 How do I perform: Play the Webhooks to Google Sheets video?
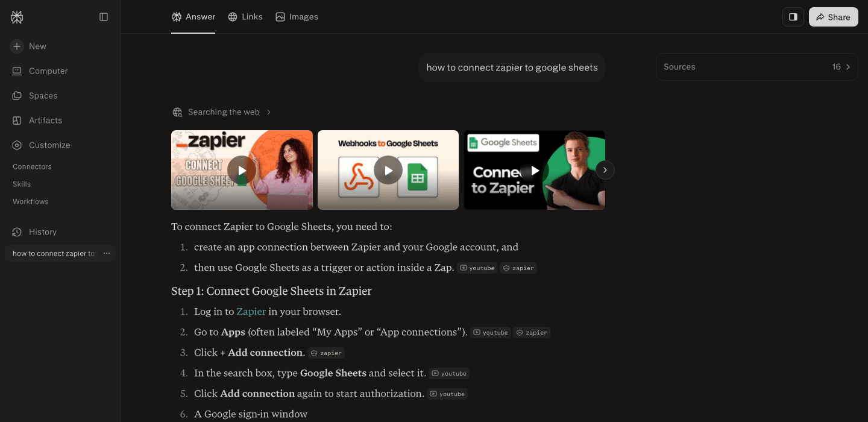(388, 171)
